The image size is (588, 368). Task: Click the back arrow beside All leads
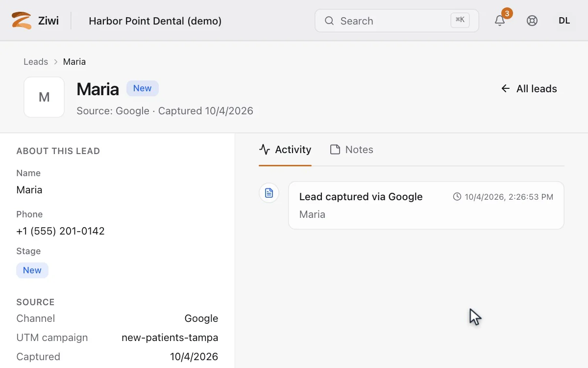coord(506,88)
